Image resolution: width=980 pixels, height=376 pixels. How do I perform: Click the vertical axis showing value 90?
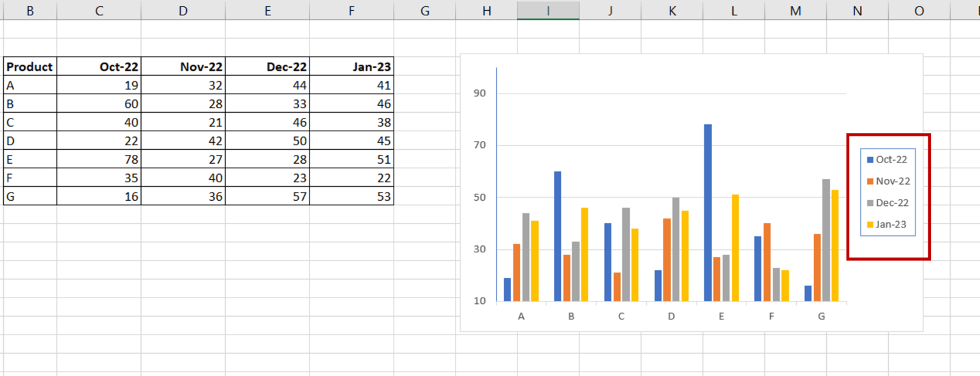click(x=480, y=92)
